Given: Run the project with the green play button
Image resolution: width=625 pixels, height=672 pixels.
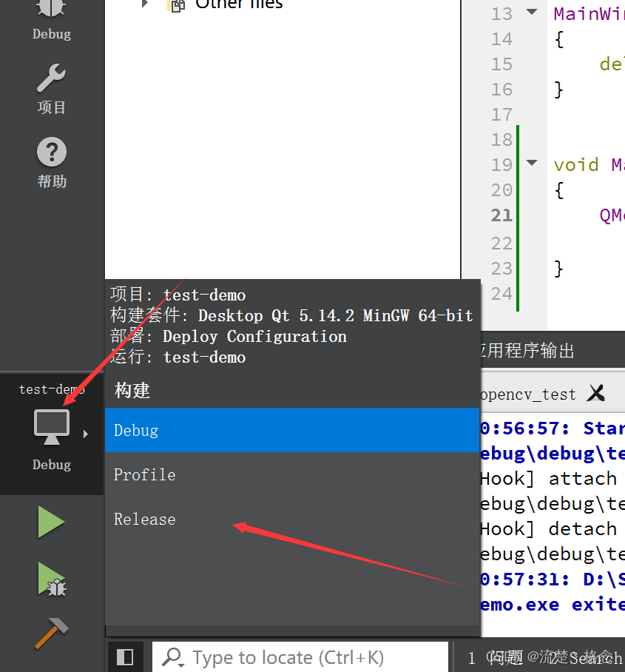Looking at the screenshot, I should point(51,522).
